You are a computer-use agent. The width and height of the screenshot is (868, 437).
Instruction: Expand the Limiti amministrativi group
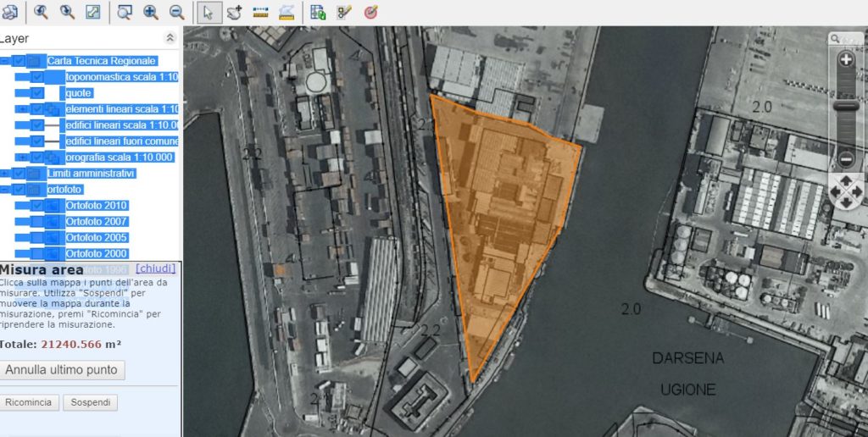click(6, 174)
